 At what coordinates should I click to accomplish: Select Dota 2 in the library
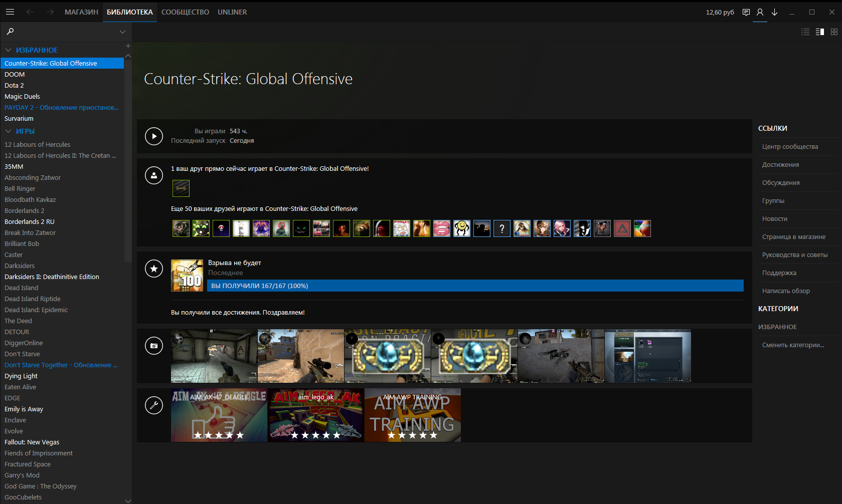pos(62,85)
